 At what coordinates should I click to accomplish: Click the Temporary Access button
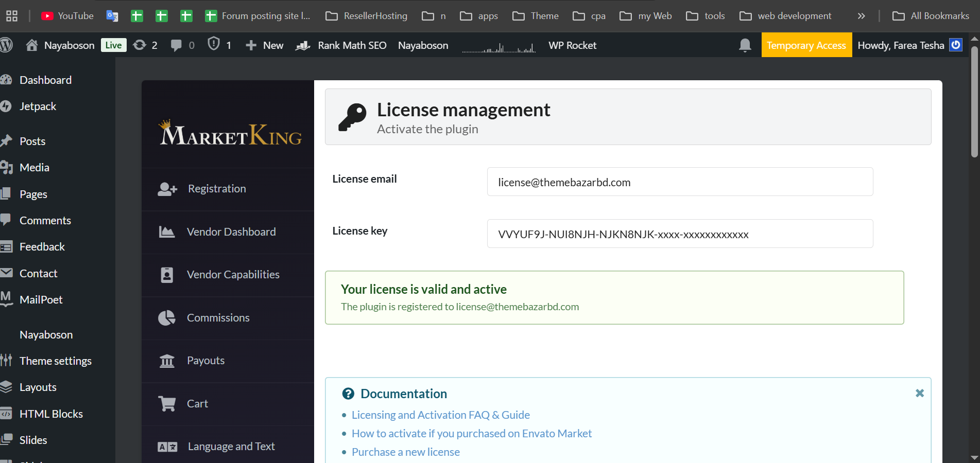(x=806, y=45)
